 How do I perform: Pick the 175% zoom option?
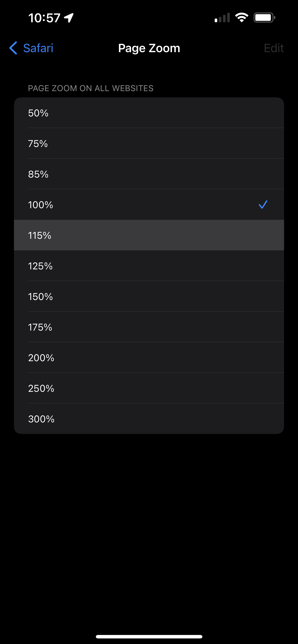(x=149, y=327)
